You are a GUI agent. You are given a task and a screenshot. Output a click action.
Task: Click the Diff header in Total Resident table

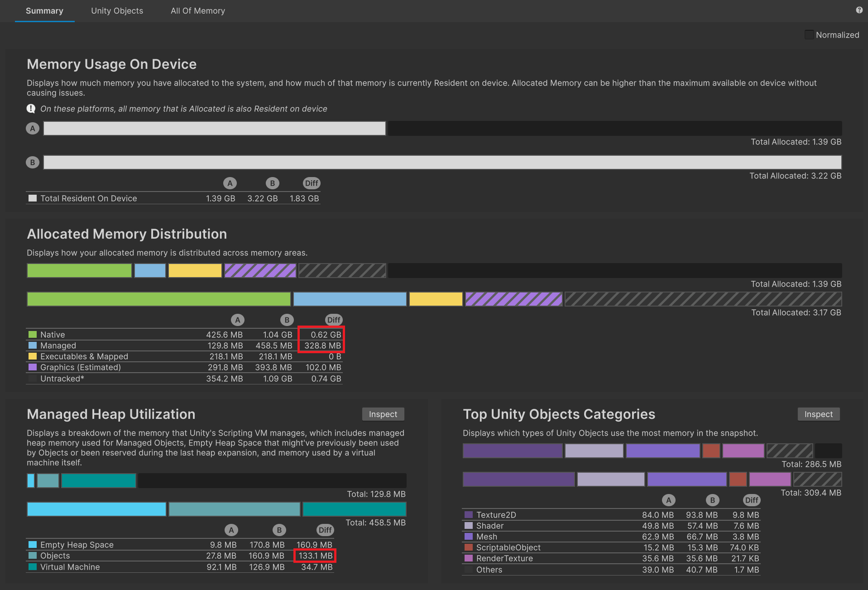point(311,183)
